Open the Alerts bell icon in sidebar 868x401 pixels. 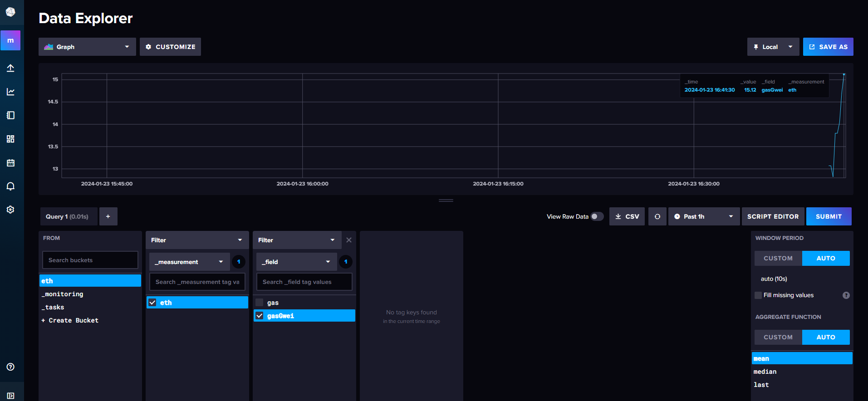pyautogui.click(x=10, y=186)
